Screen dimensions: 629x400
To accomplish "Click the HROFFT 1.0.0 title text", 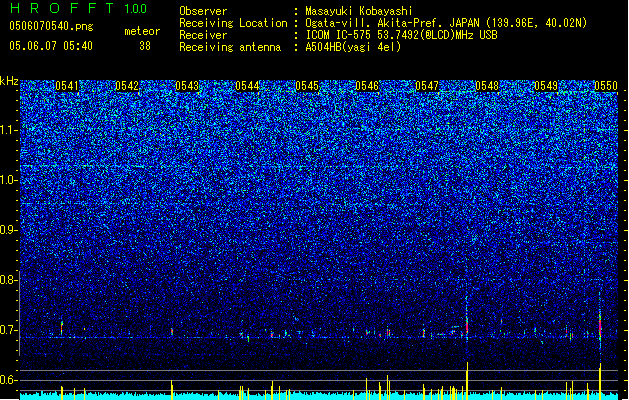I will 78,8.
